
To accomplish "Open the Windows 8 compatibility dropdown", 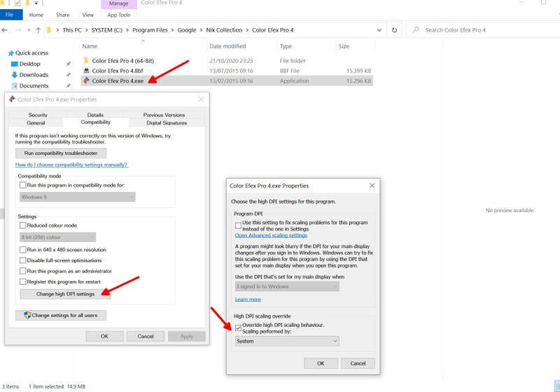I will (x=78, y=197).
